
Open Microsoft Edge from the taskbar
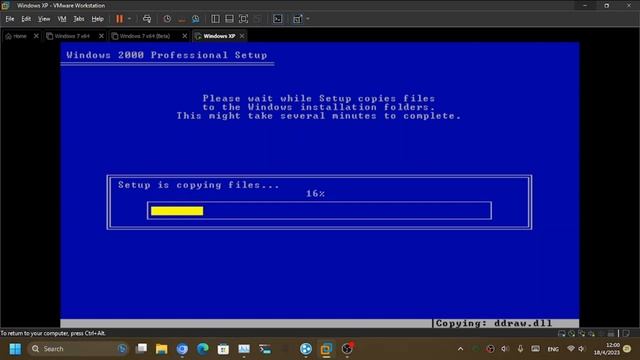tap(202, 349)
